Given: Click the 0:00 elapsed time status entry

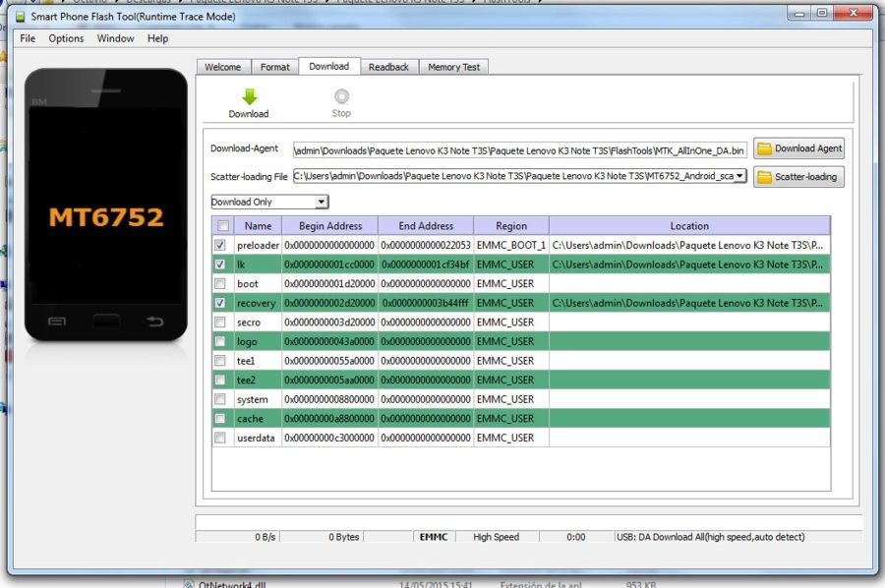Looking at the screenshot, I should [x=575, y=537].
